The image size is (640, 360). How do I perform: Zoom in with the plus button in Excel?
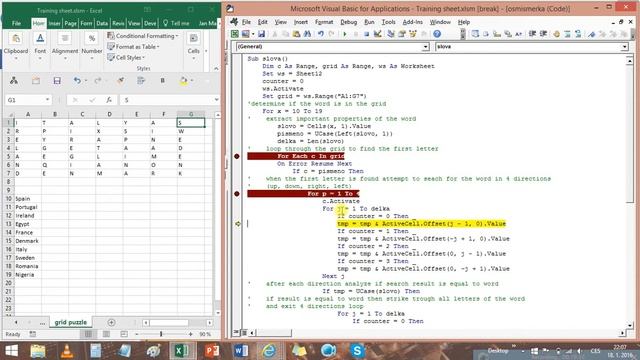click(x=191, y=334)
